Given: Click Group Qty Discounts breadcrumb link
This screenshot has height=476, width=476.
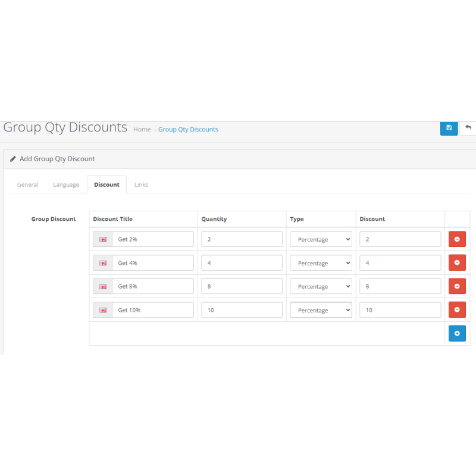Looking at the screenshot, I should point(188,129).
